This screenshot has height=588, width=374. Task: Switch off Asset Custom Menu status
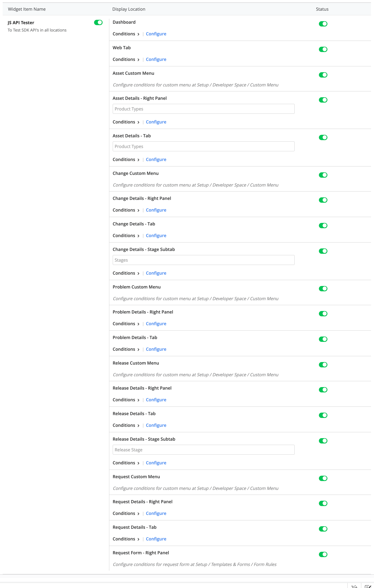[x=323, y=75]
